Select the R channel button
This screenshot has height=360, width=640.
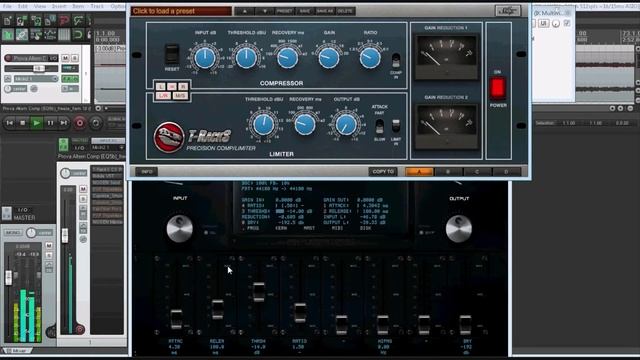(x=183, y=86)
